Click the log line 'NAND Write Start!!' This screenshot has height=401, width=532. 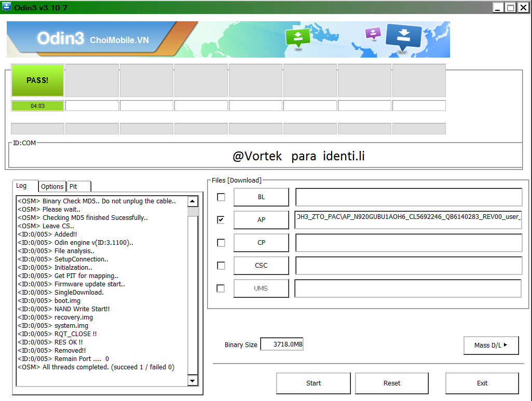pos(64,309)
